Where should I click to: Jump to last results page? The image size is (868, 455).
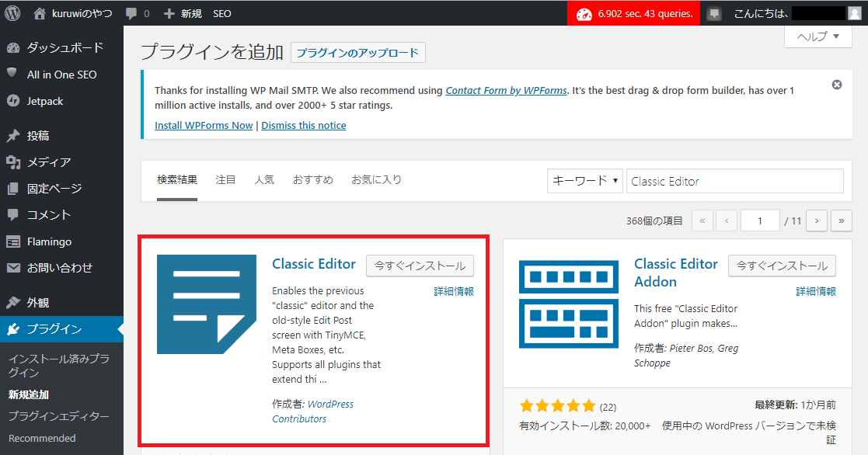(x=842, y=221)
